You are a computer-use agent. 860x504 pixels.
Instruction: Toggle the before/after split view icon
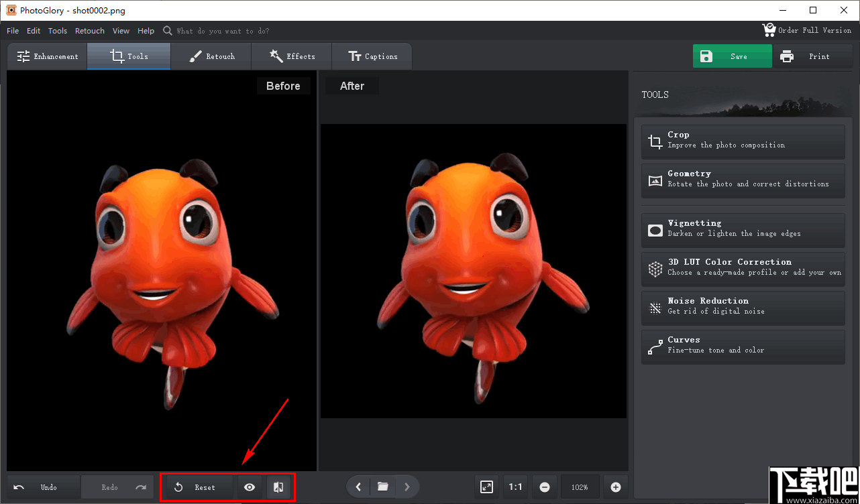[278, 487]
